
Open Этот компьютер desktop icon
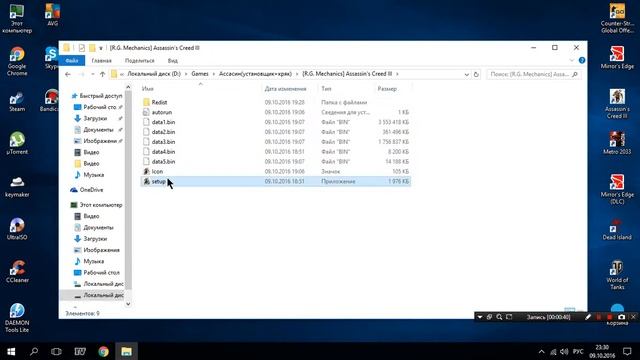[x=17, y=18]
